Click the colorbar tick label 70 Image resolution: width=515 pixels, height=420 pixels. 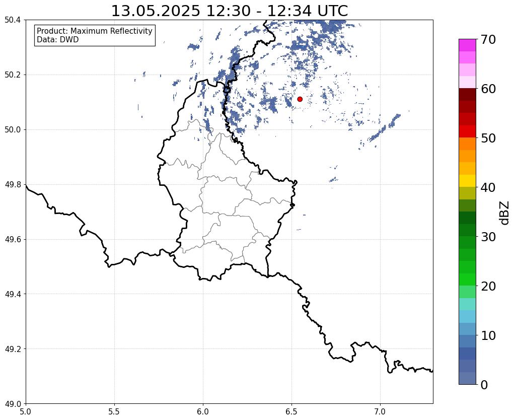[488, 39]
